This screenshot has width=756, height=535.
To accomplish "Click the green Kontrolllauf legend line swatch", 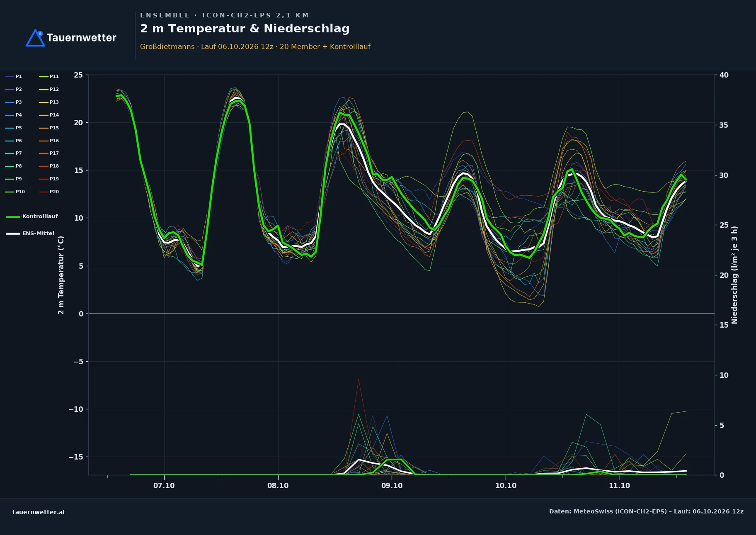I will click(13, 217).
